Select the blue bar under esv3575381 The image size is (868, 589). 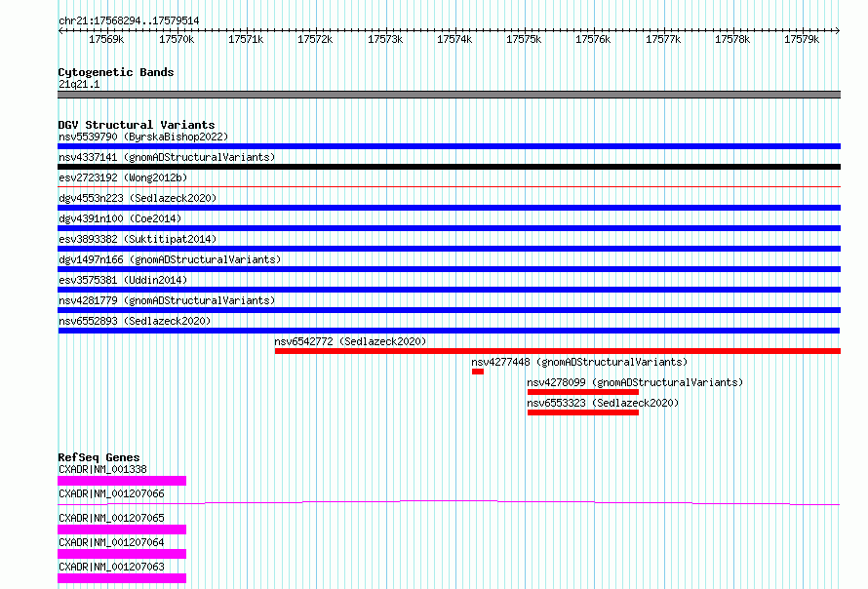pos(449,290)
